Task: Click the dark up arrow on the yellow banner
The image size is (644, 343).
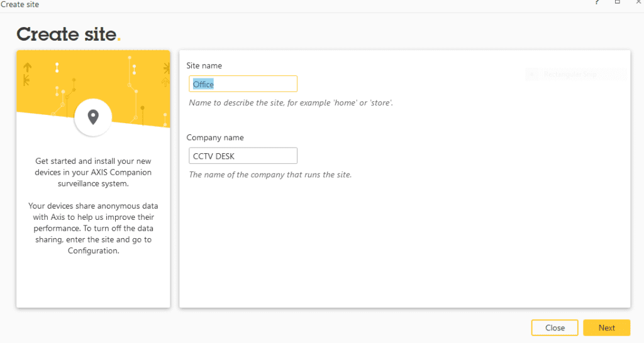Action: [x=27, y=66]
